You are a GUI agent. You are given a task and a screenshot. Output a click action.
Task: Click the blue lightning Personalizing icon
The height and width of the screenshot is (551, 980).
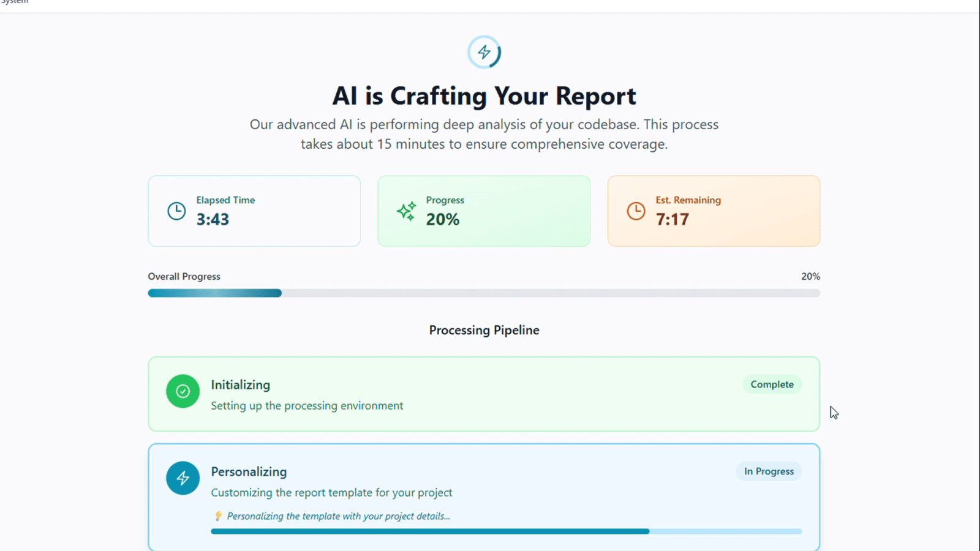point(183,478)
